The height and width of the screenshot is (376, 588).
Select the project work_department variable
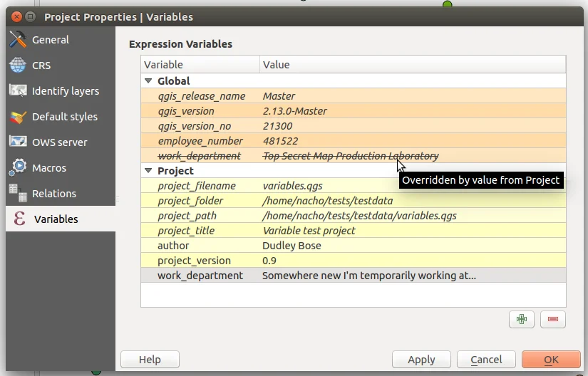point(200,276)
